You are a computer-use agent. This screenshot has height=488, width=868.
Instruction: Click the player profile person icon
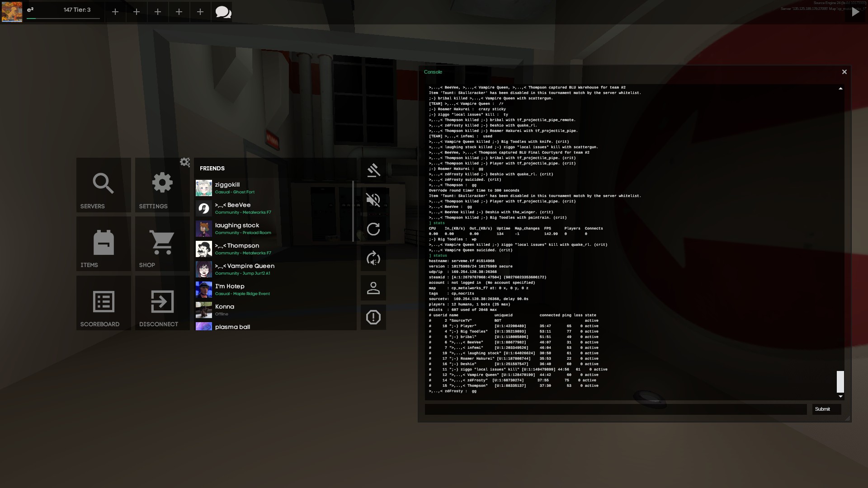(373, 288)
